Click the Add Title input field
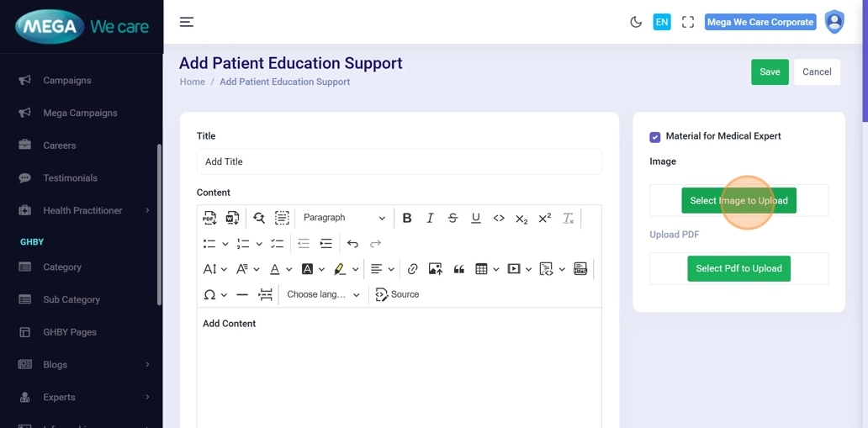 399,162
